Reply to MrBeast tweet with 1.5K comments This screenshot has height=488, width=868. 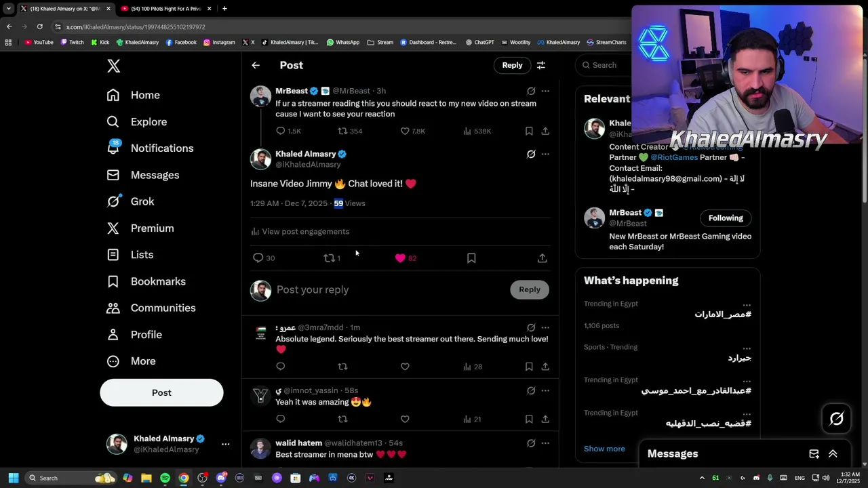coord(288,131)
